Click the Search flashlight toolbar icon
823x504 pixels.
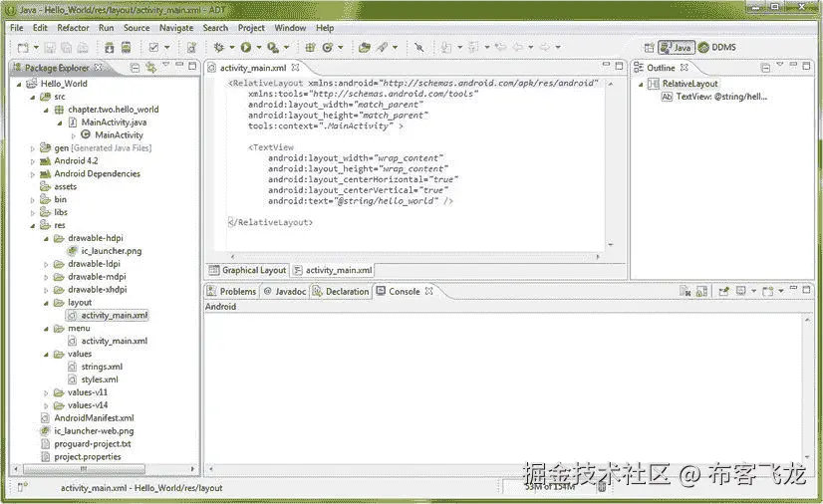(x=383, y=48)
